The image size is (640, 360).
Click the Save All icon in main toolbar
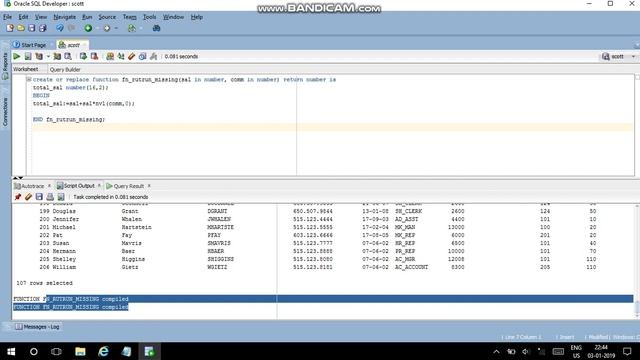tap(42, 28)
